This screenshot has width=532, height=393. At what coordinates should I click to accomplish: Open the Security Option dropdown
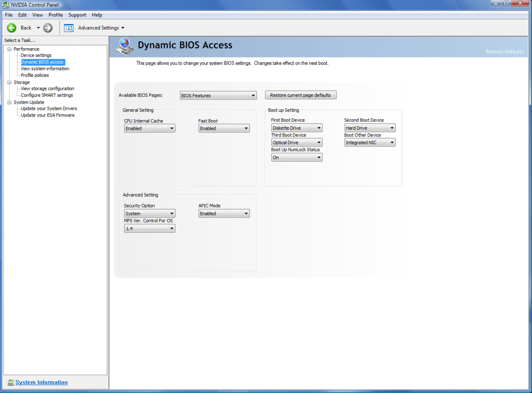pos(150,214)
